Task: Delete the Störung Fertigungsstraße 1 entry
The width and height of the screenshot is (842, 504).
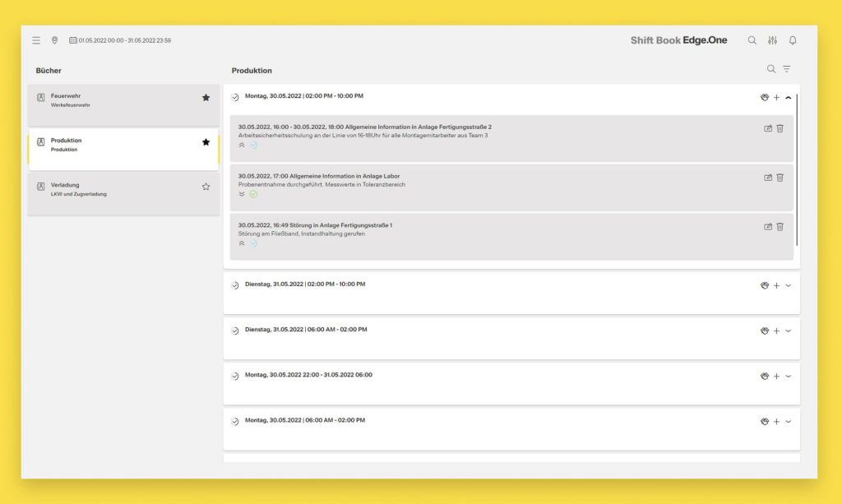Action: [780, 226]
